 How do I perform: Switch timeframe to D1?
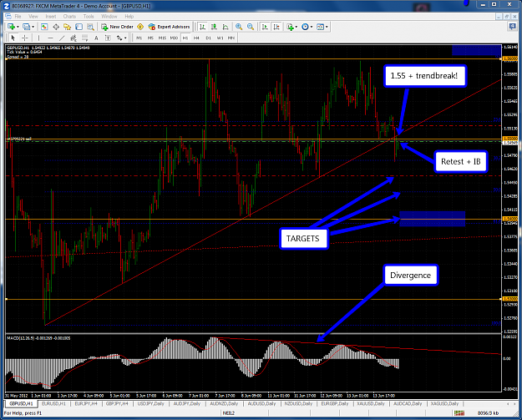click(x=209, y=38)
